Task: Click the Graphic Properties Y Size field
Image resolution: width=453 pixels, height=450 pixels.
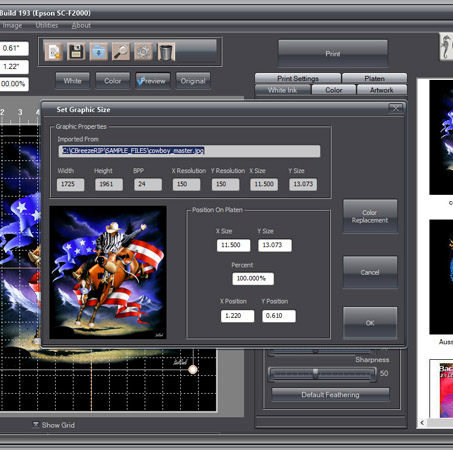Action: (303, 184)
